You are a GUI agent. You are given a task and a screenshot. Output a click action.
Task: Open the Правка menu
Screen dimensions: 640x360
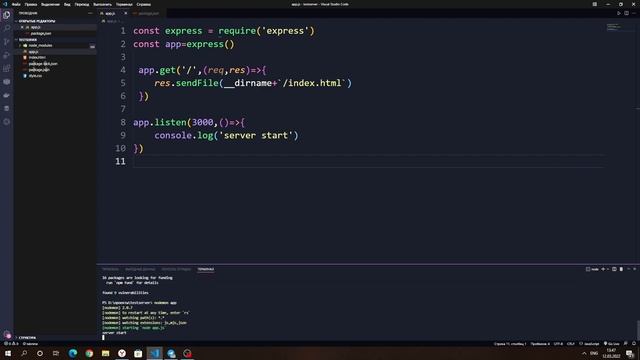31,4
